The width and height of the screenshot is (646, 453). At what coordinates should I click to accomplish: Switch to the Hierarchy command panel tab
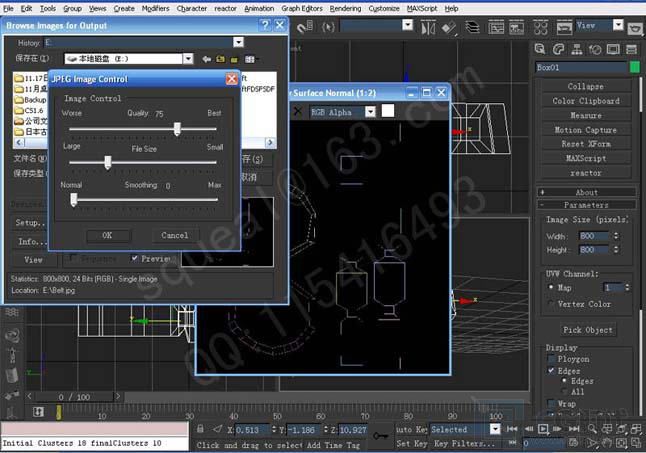[x=577, y=49]
